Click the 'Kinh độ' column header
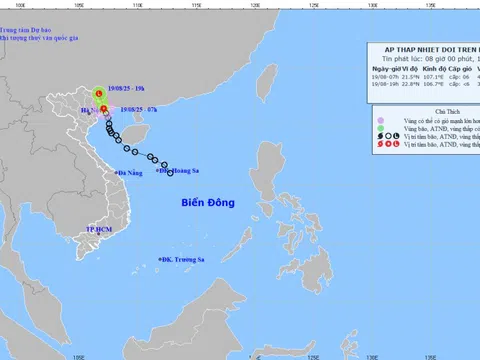The height and width of the screenshot is (360, 480). 434,69
